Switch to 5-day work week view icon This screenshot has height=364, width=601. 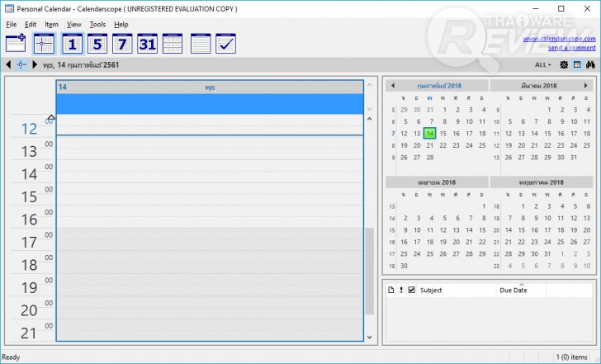pyautogui.click(x=97, y=43)
